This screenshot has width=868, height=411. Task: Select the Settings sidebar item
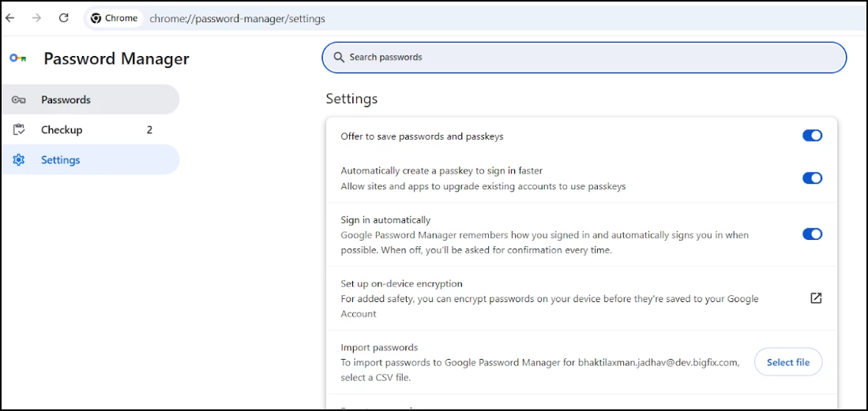pos(61,160)
